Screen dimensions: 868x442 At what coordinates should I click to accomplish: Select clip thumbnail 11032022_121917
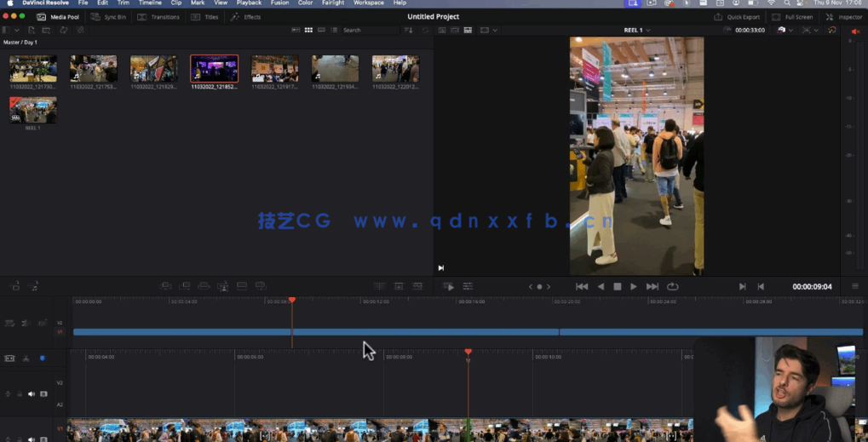coord(274,69)
